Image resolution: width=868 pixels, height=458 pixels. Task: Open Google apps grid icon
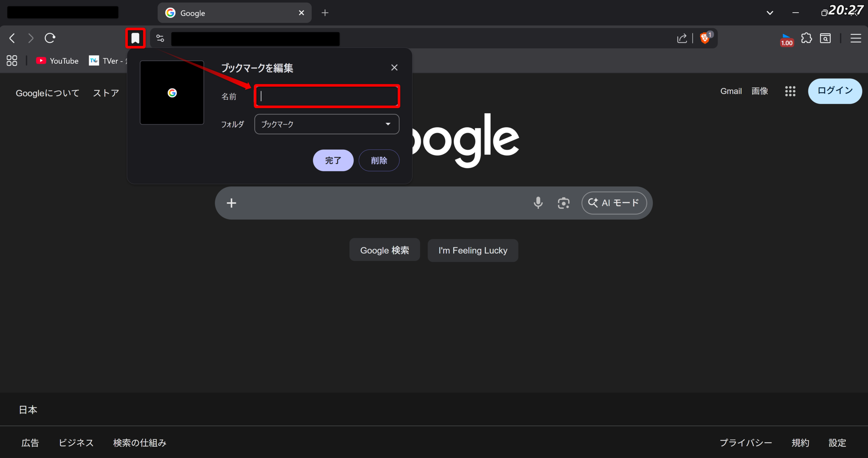pos(790,91)
